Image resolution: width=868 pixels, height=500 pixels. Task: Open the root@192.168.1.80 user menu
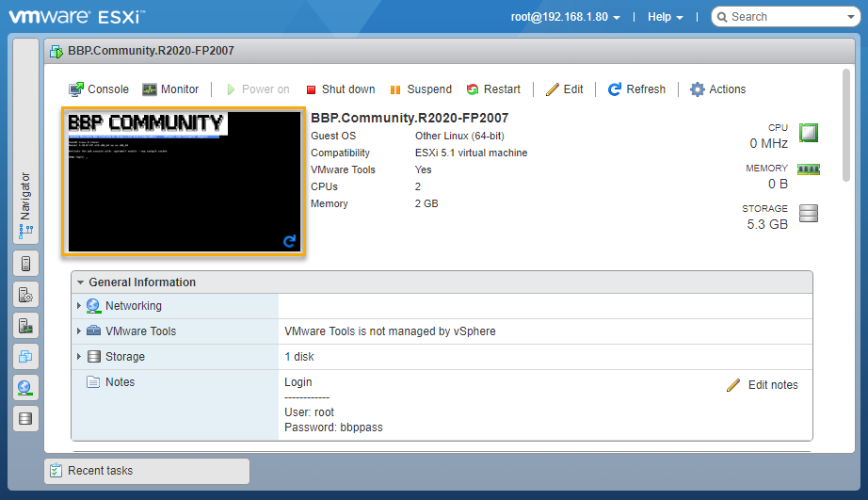tap(565, 17)
